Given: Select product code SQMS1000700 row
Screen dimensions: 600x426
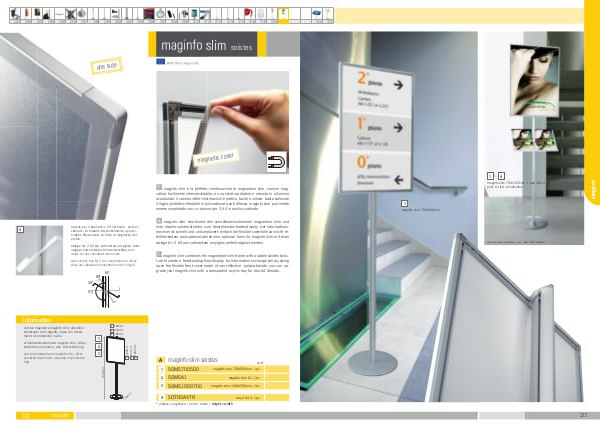Looking at the screenshot, I should click(223, 386).
